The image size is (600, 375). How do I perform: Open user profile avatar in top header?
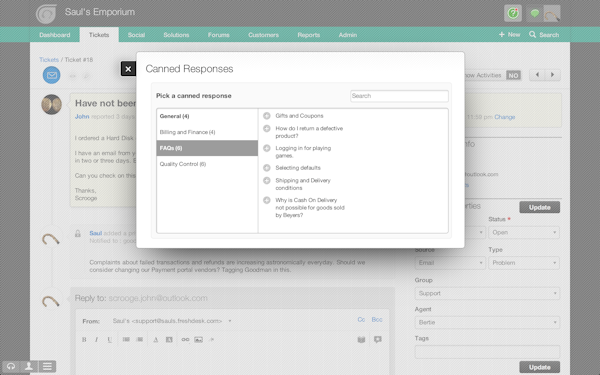(x=552, y=14)
